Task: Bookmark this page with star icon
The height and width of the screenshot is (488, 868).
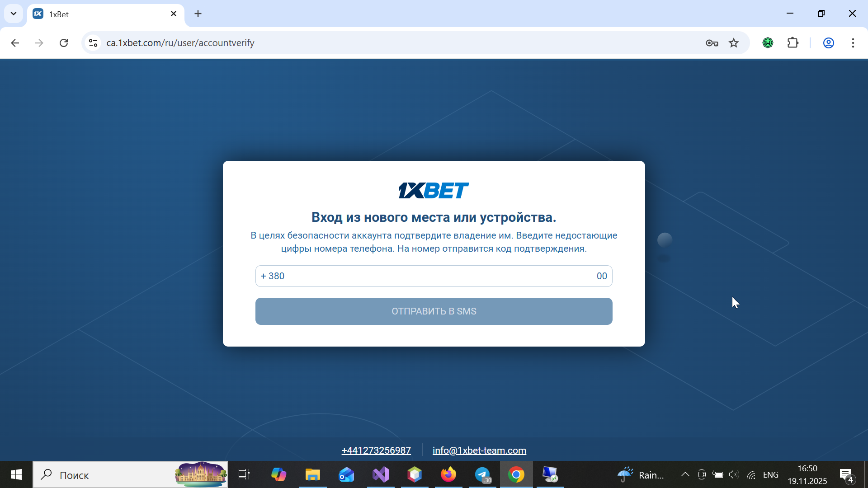Action: coord(734,43)
